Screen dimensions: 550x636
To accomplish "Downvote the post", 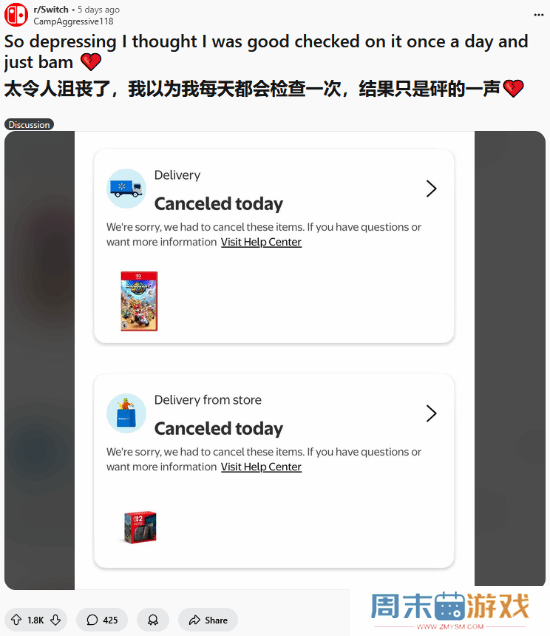I will click(56, 620).
